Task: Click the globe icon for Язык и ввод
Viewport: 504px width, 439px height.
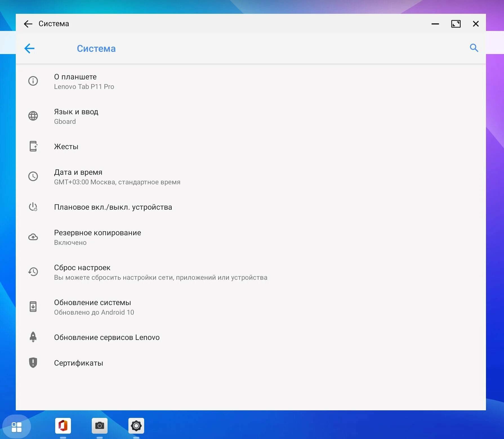Action: click(33, 116)
